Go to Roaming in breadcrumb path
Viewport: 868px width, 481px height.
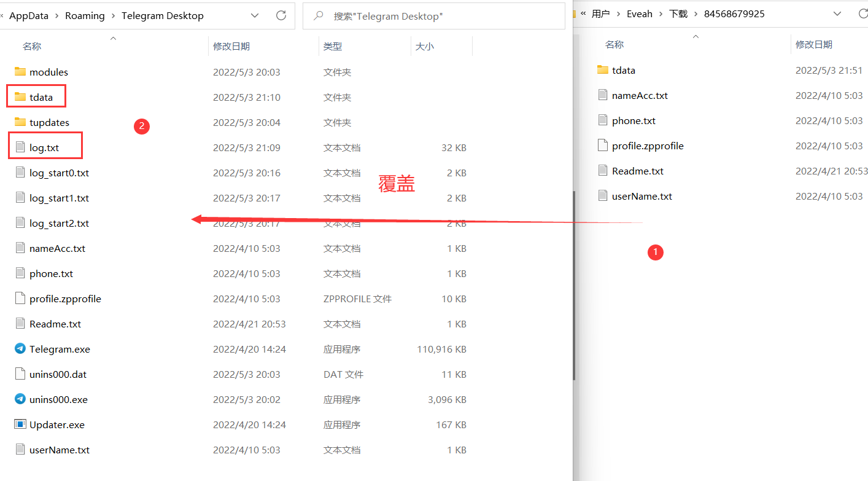[x=85, y=16]
